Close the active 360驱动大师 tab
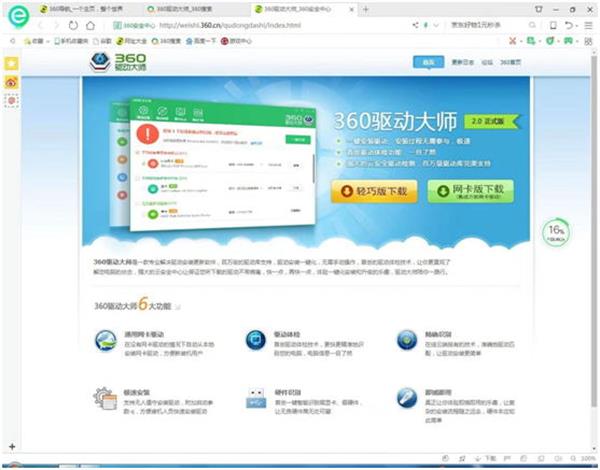The image size is (600, 470). pyautogui.click(x=352, y=9)
